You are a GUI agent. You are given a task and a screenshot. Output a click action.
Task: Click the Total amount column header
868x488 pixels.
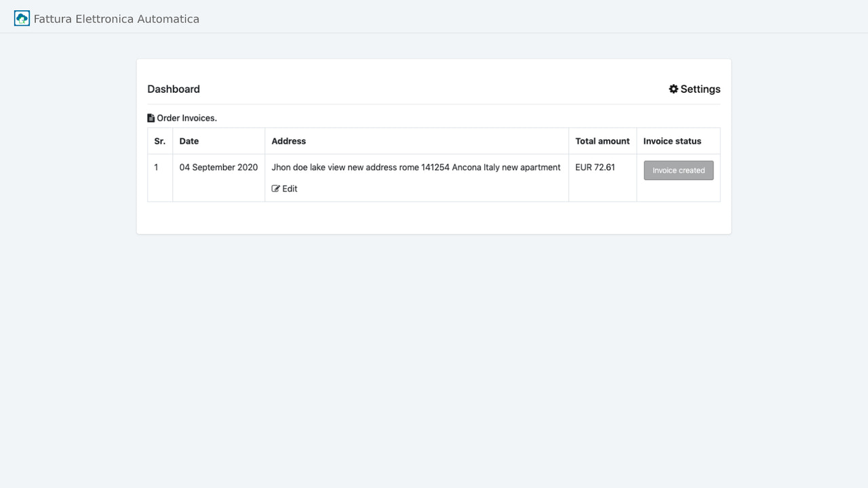point(603,141)
